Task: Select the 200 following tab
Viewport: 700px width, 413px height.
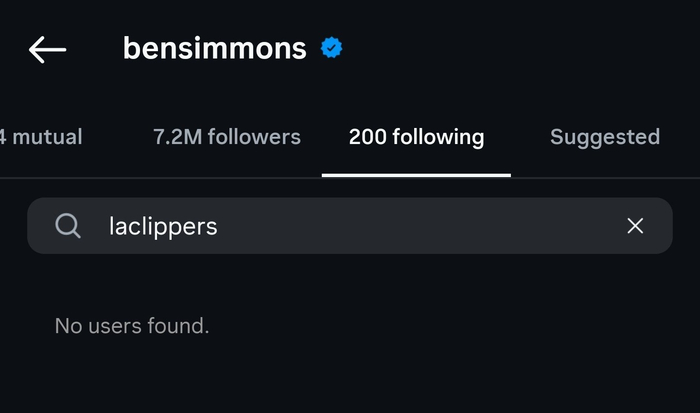Action: (x=416, y=137)
